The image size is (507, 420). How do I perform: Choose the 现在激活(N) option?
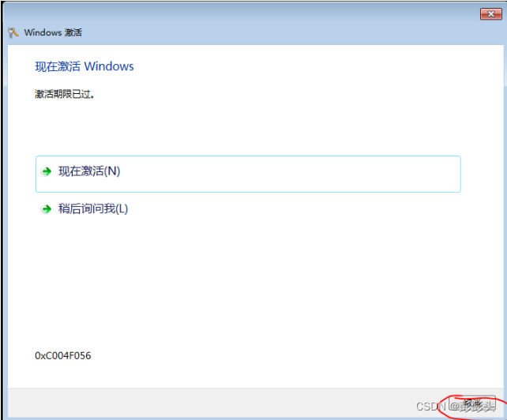(x=248, y=174)
